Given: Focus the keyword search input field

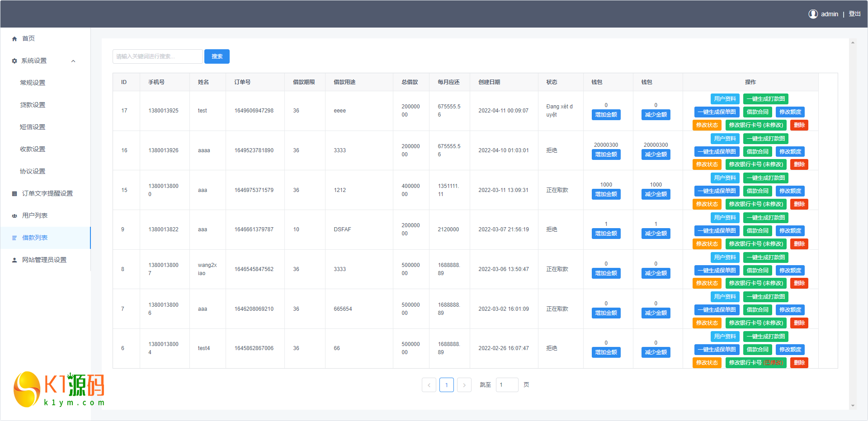Looking at the screenshot, I should [157, 56].
